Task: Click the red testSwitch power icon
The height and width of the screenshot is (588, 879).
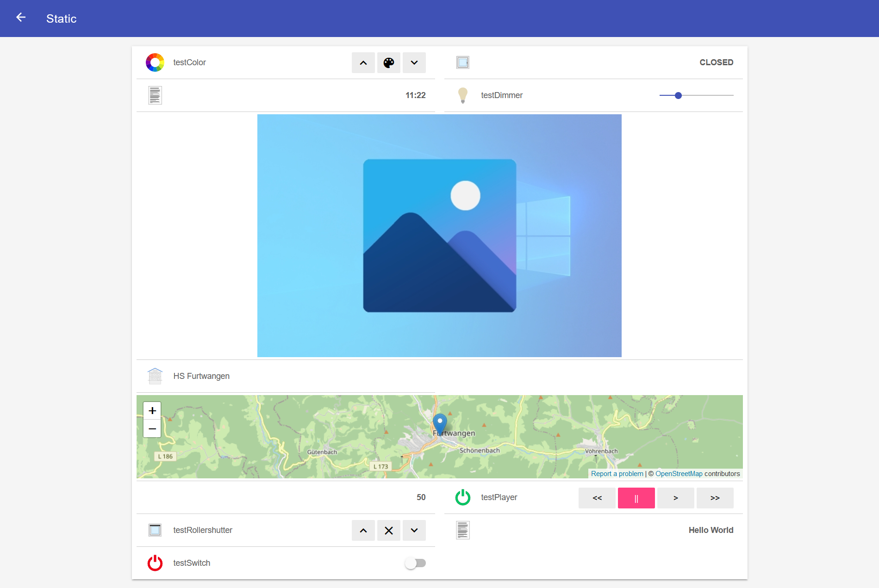Action: [155, 563]
